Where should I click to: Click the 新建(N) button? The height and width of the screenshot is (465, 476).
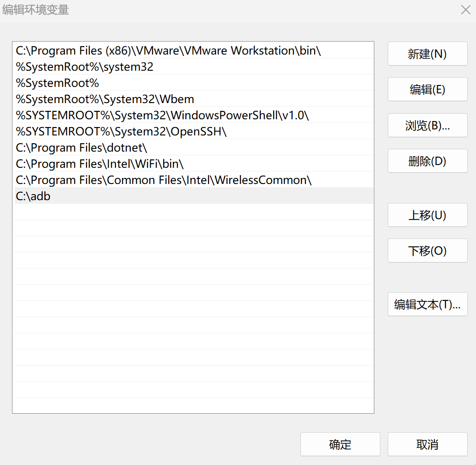[x=427, y=54]
